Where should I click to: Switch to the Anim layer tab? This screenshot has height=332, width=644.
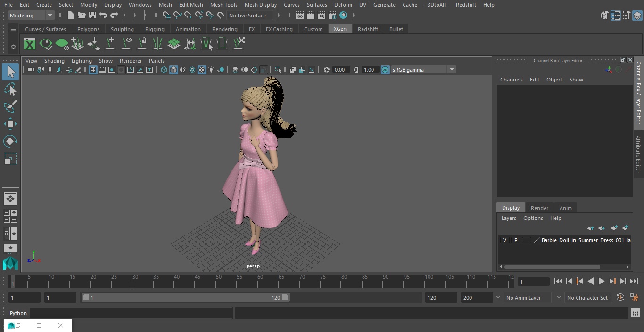tap(565, 208)
